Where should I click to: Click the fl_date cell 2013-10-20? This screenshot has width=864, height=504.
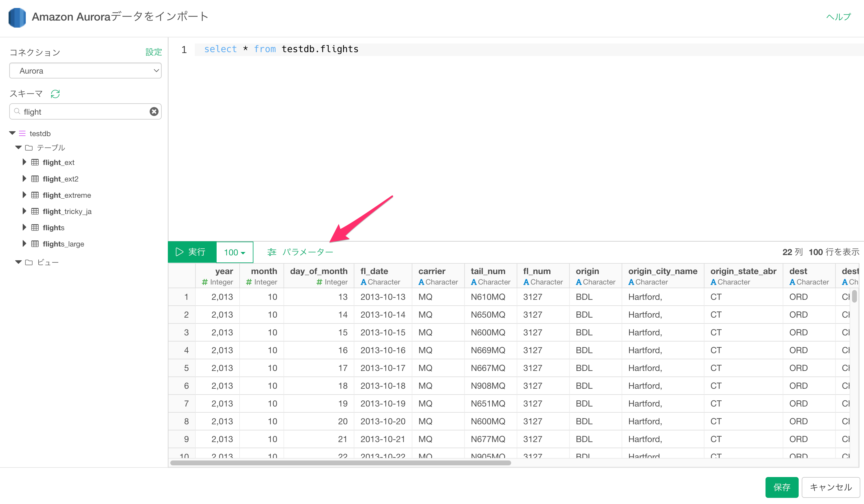(x=383, y=422)
